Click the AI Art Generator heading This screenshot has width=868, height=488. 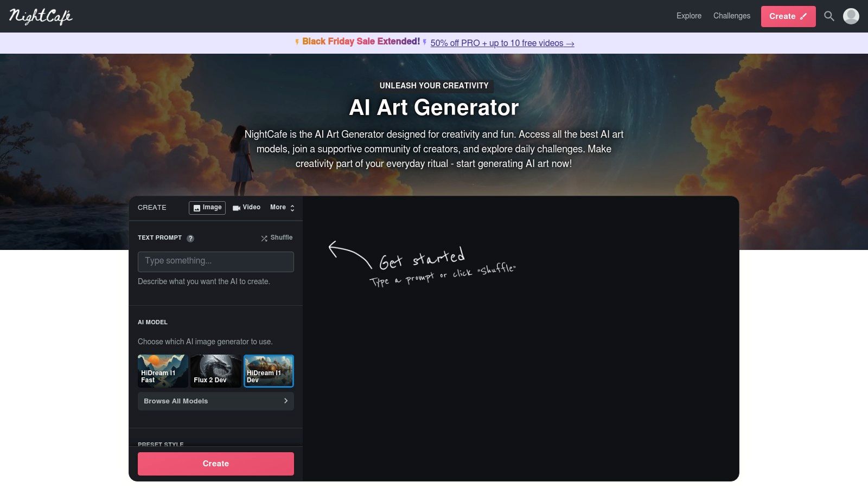(x=434, y=107)
